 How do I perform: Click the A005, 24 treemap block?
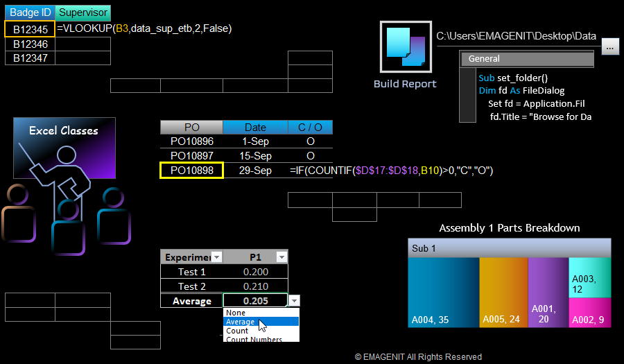coord(503,291)
